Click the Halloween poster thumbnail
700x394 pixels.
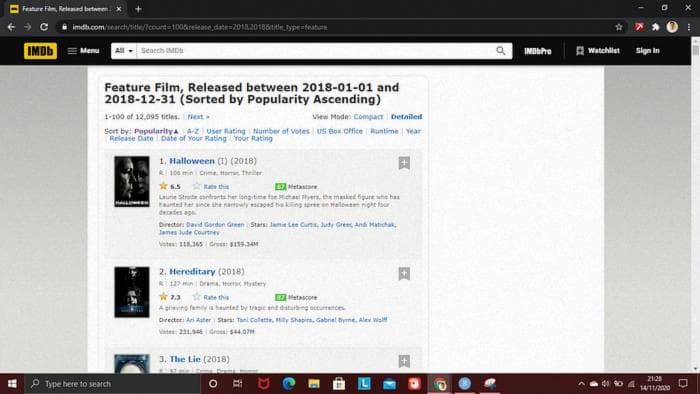(x=132, y=181)
